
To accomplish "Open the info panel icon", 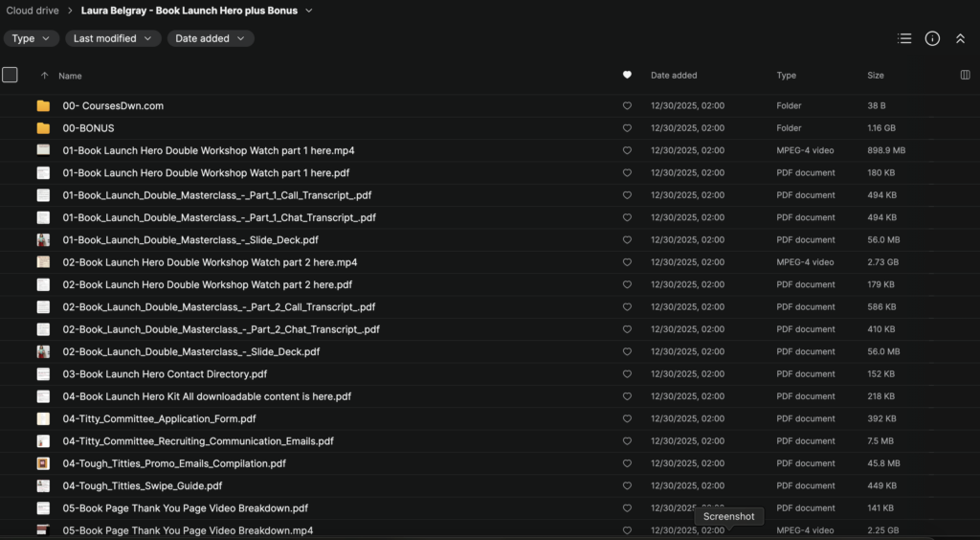I will tap(932, 38).
